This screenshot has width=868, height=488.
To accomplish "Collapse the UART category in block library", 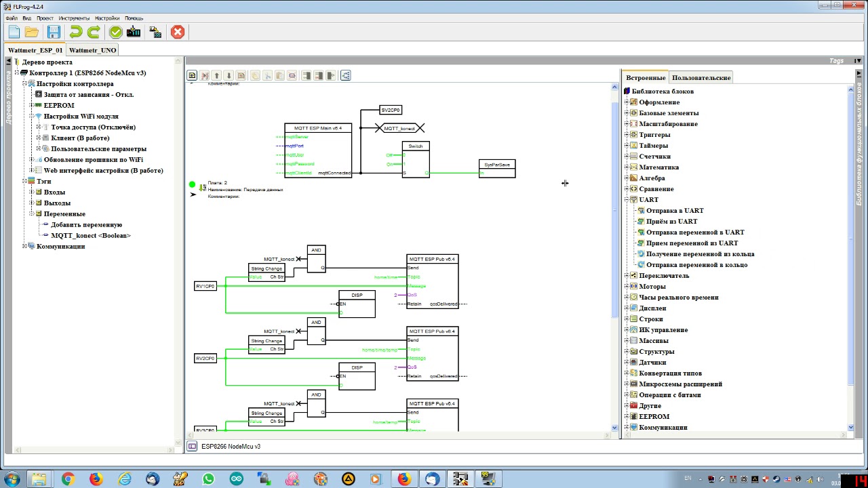I will [x=627, y=200].
